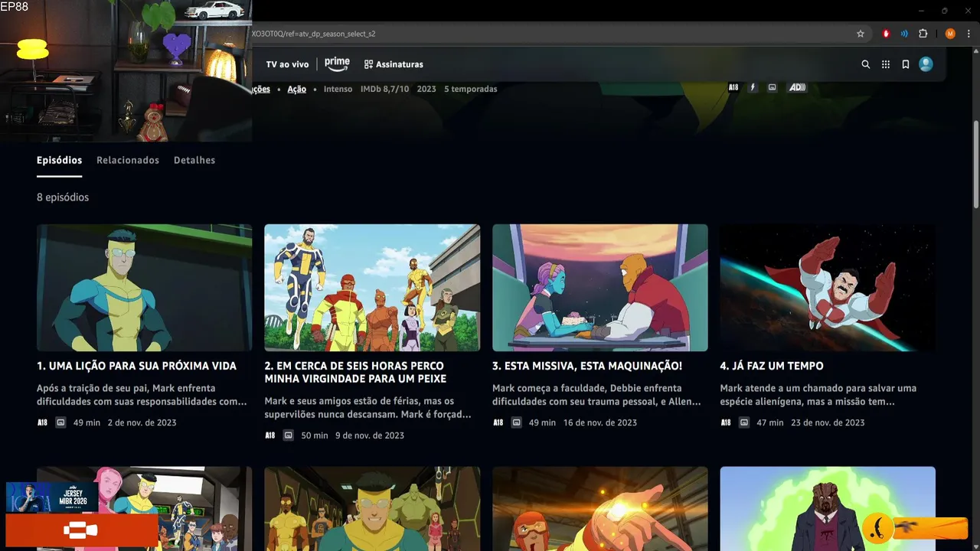Screen dimensions: 980x551
Task: Open the Chrome extensions puzzle icon
Action: [923, 34]
